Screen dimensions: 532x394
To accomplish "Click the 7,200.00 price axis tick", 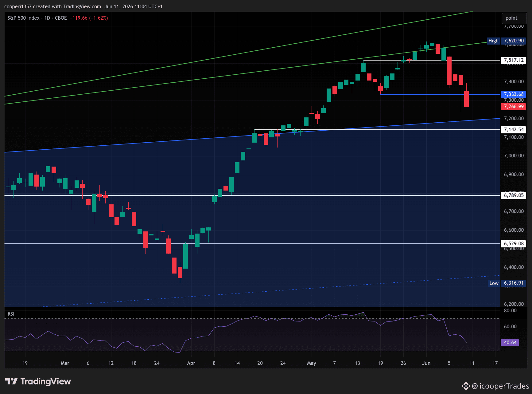I will (x=514, y=118).
